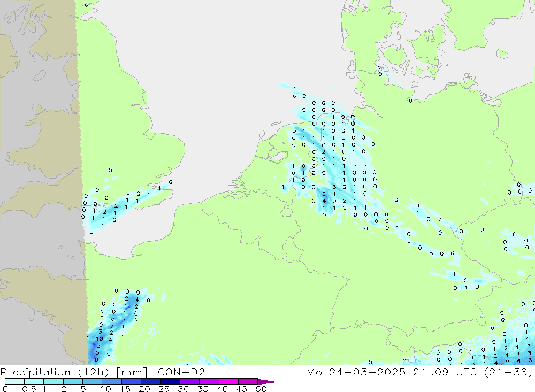Select the legend swatch between 0.1 and 0.5
Image resolution: width=535 pixels, height=392 pixels.
[x=14, y=381]
